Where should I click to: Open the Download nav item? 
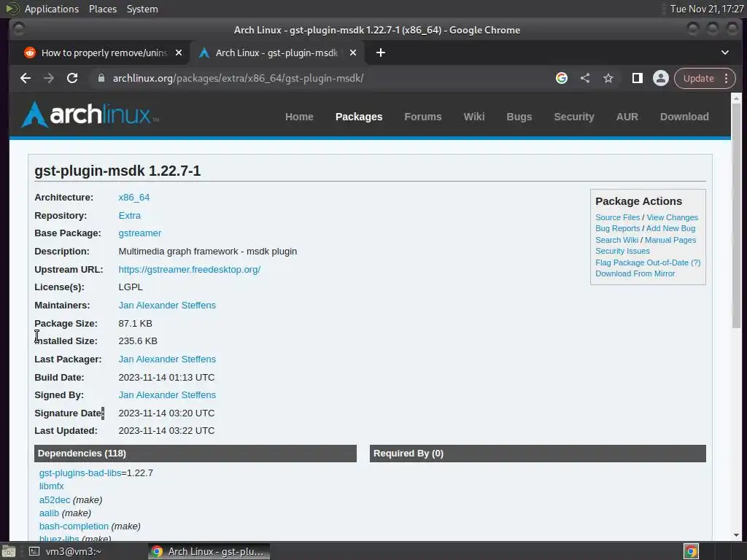click(x=684, y=117)
